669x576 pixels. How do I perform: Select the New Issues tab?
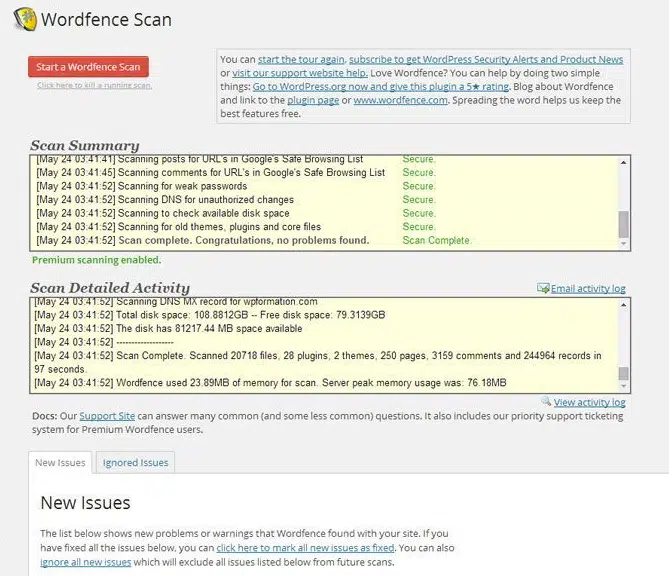(60, 463)
